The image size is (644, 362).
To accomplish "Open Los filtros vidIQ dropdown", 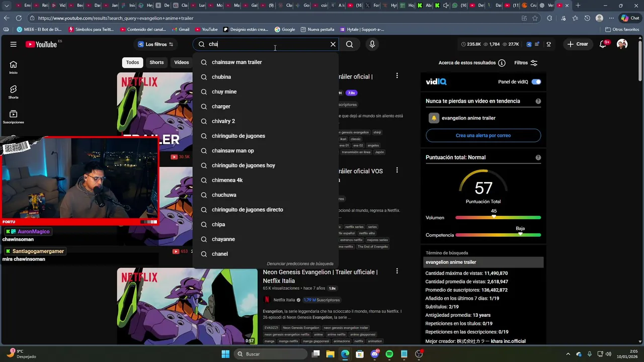I will coord(155,44).
